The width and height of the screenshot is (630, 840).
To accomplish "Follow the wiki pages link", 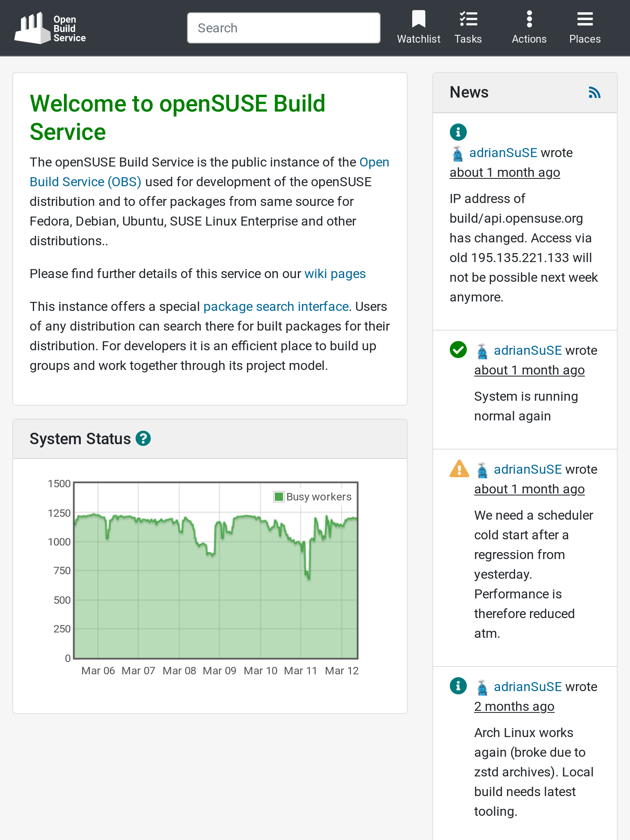I will tap(335, 274).
